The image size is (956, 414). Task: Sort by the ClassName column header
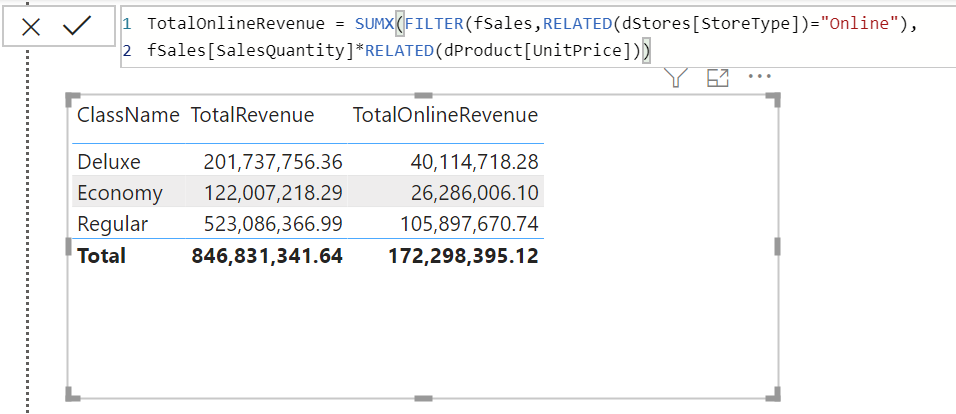pyautogui.click(x=128, y=115)
